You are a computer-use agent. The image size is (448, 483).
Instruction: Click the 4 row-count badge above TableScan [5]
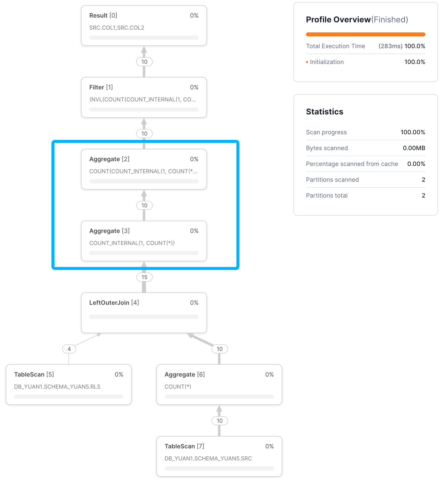(x=69, y=349)
